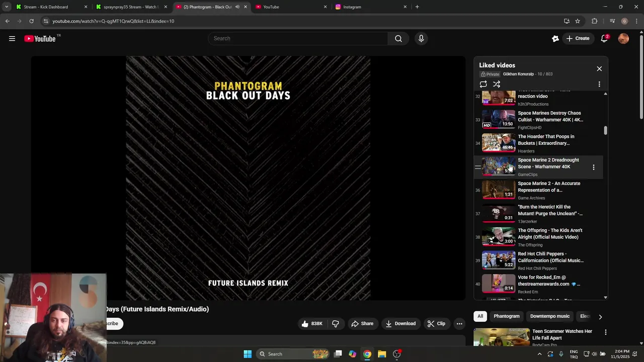Open the YouTube guide hamburger menu
The width and height of the screenshot is (644, 362).
tap(12, 39)
